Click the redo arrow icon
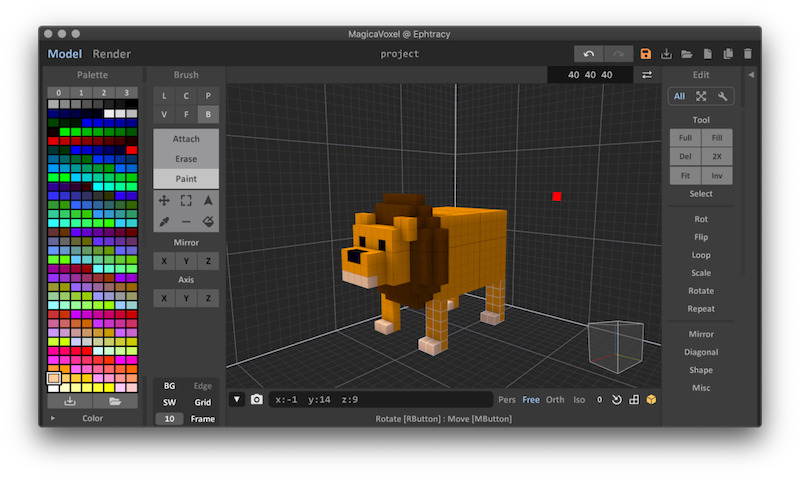This screenshot has height=478, width=800. [x=618, y=54]
